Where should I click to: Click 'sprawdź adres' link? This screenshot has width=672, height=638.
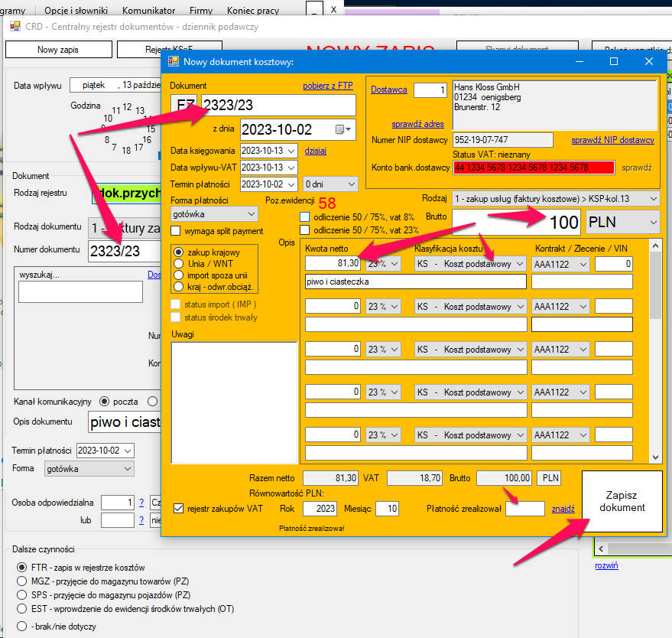click(418, 124)
